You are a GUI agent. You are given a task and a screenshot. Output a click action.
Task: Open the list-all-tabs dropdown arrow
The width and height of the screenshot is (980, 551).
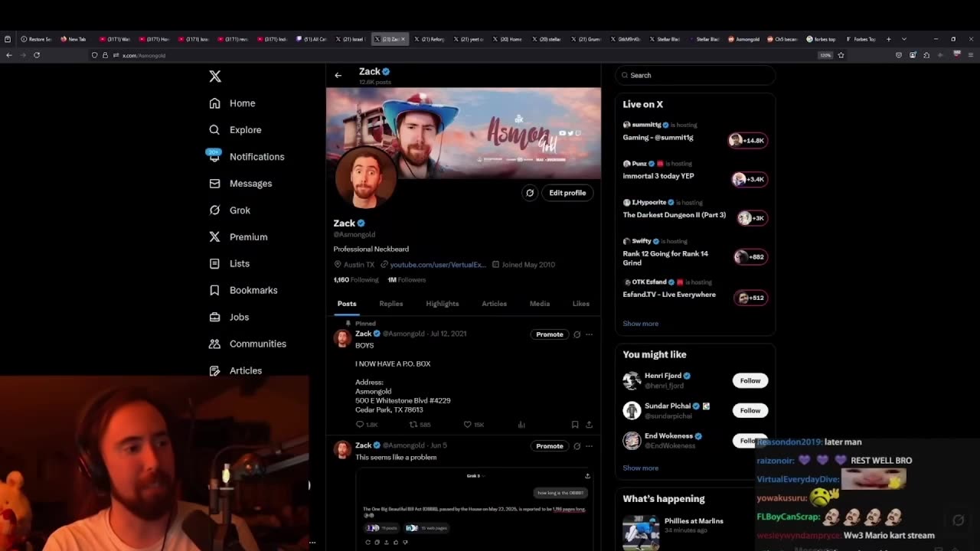(904, 39)
